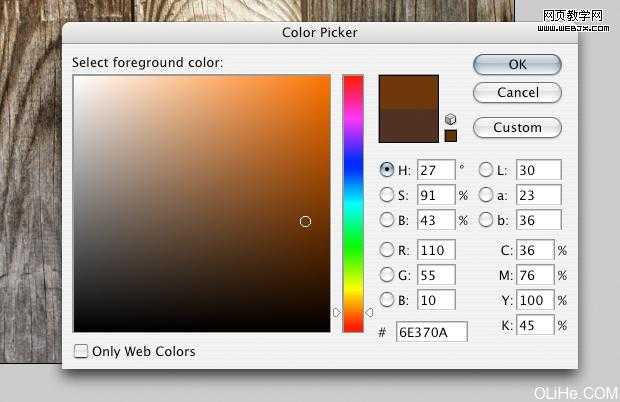Select the L lightness radio button
Screen dimensions: 620x402
point(486,170)
